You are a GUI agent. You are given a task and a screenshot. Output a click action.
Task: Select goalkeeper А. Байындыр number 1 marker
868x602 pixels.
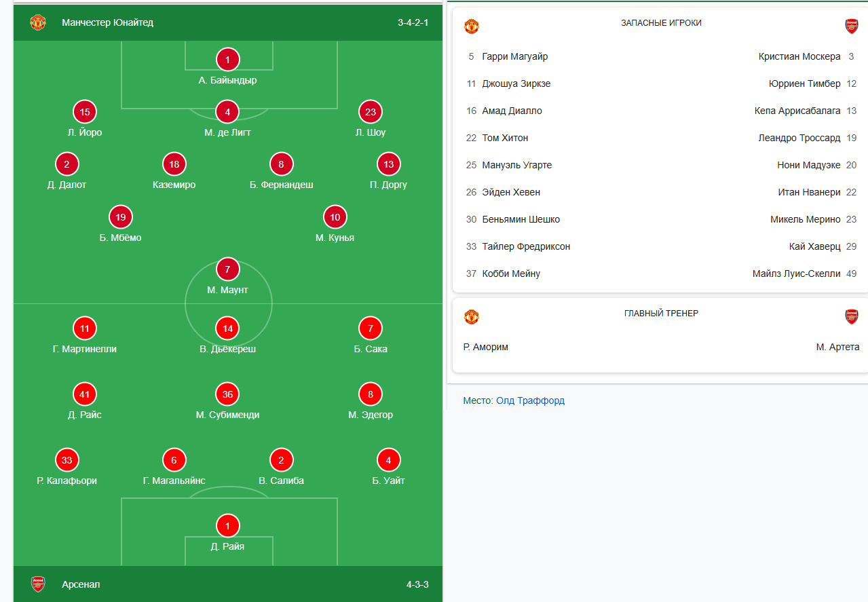pyautogui.click(x=228, y=60)
